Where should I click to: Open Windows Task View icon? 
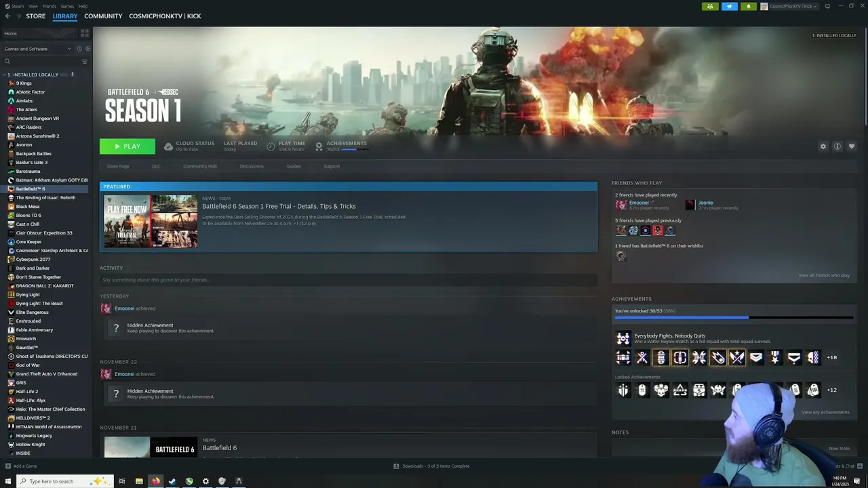tap(122, 481)
